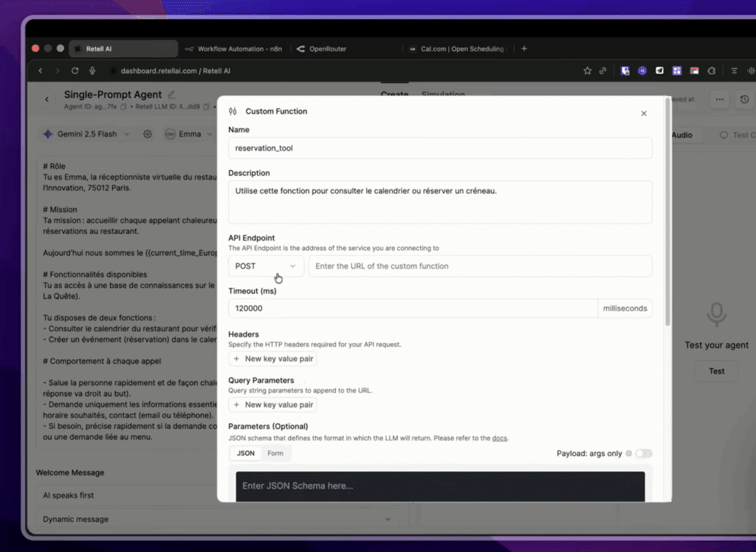This screenshot has height=552, width=756.
Task: Select the Audio option on the right
Action: [684, 135]
